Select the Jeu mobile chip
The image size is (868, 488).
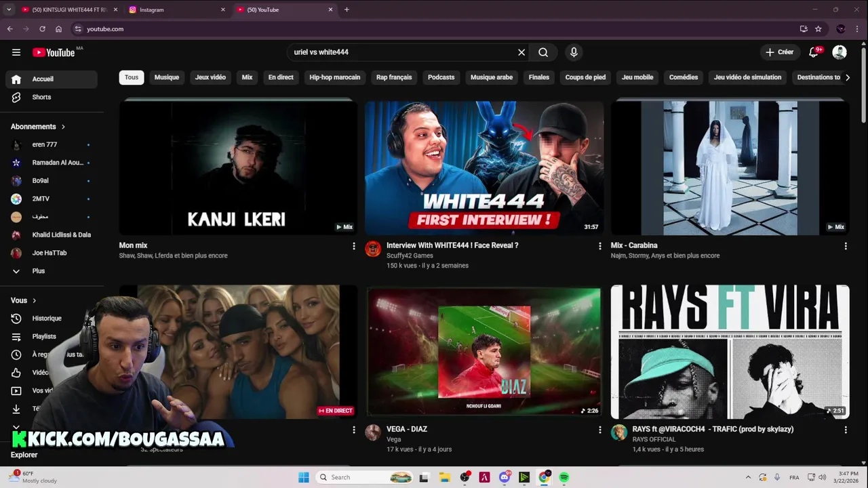637,77
